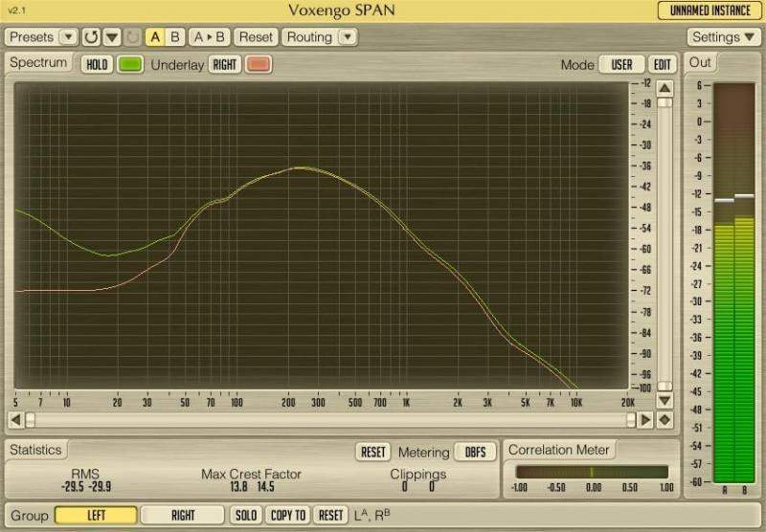This screenshot has width=766, height=532.
Task: Click the horizontal scroll right arrow
Action: 645,420
